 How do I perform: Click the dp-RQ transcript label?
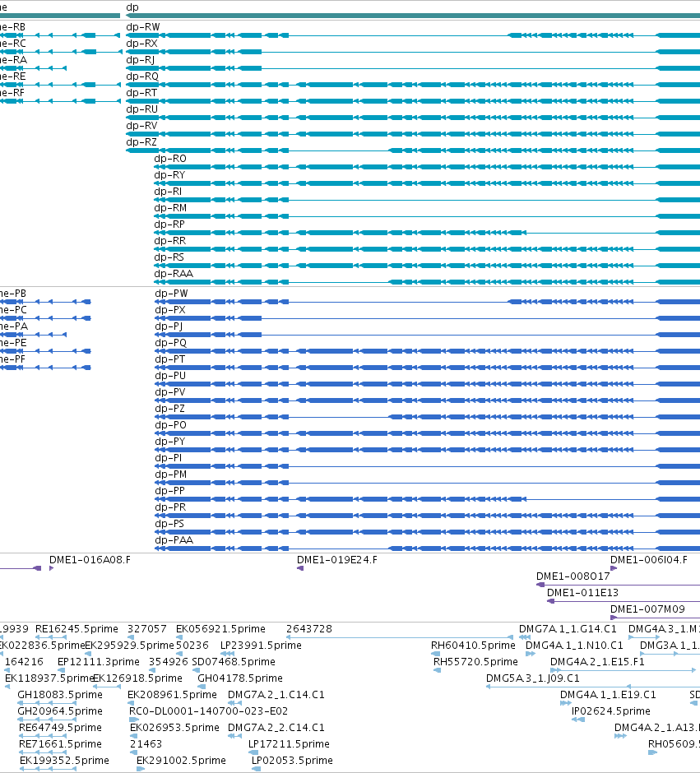(x=142, y=76)
